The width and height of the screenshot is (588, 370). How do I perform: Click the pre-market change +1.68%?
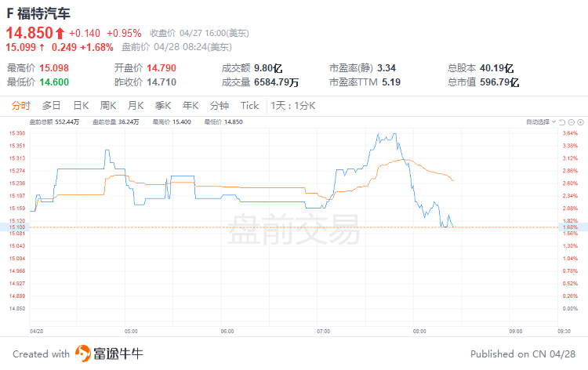click(x=96, y=47)
